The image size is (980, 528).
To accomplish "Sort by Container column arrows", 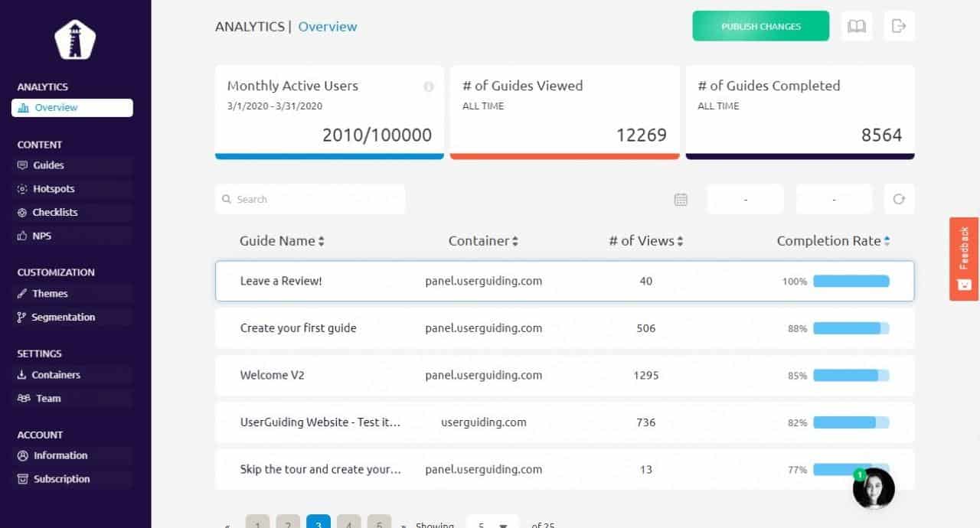I will coord(515,241).
